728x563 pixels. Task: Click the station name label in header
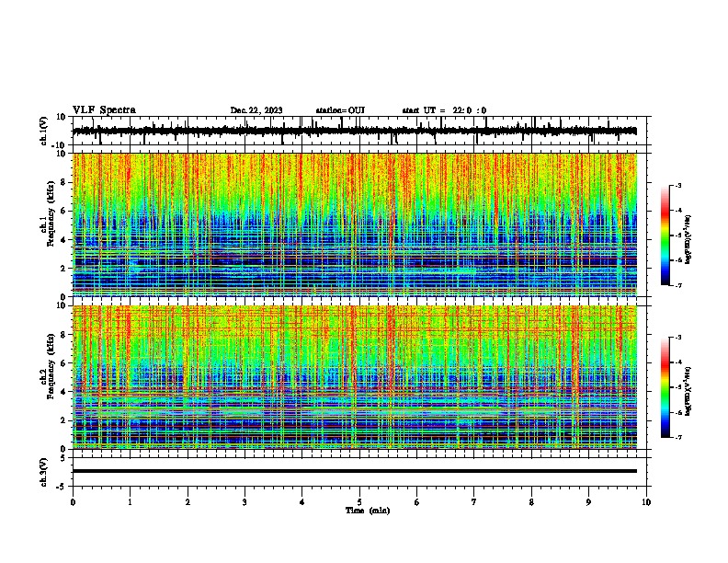340,110
